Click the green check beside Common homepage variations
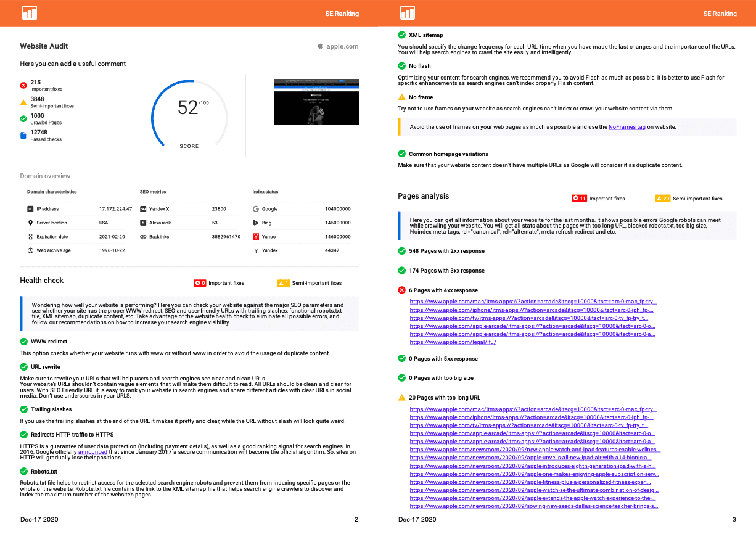The height and width of the screenshot is (534, 756). coord(402,154)
